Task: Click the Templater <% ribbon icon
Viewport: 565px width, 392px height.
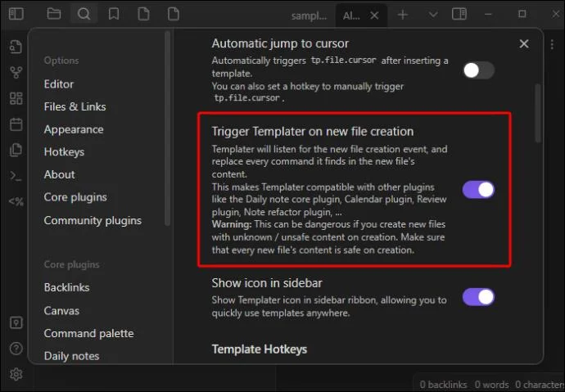Action: coord(16,201)
